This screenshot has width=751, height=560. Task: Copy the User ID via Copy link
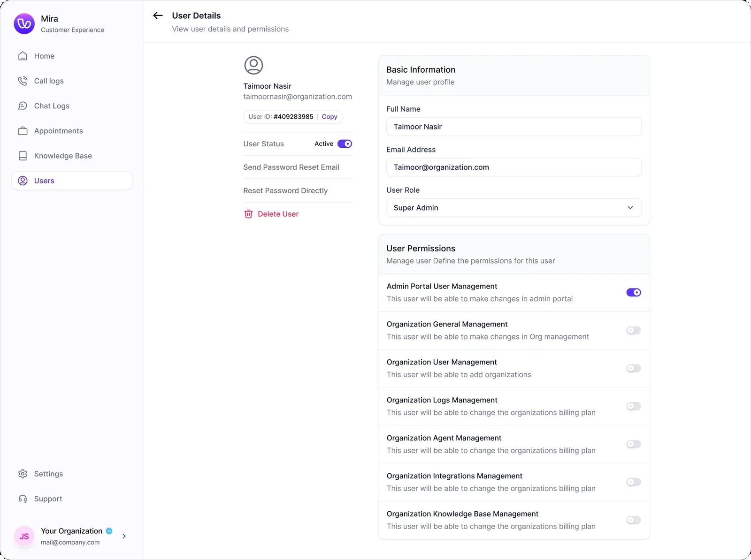330,117
